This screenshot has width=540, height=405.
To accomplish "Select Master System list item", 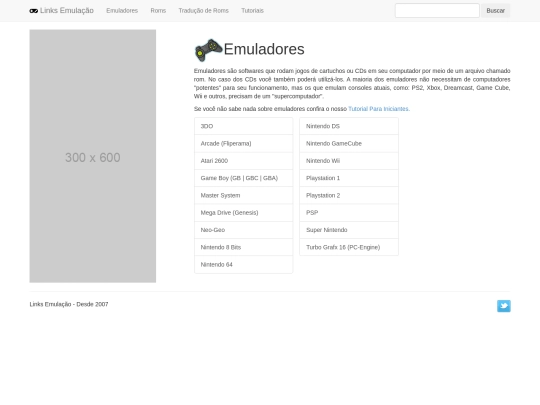I will 243,195.
